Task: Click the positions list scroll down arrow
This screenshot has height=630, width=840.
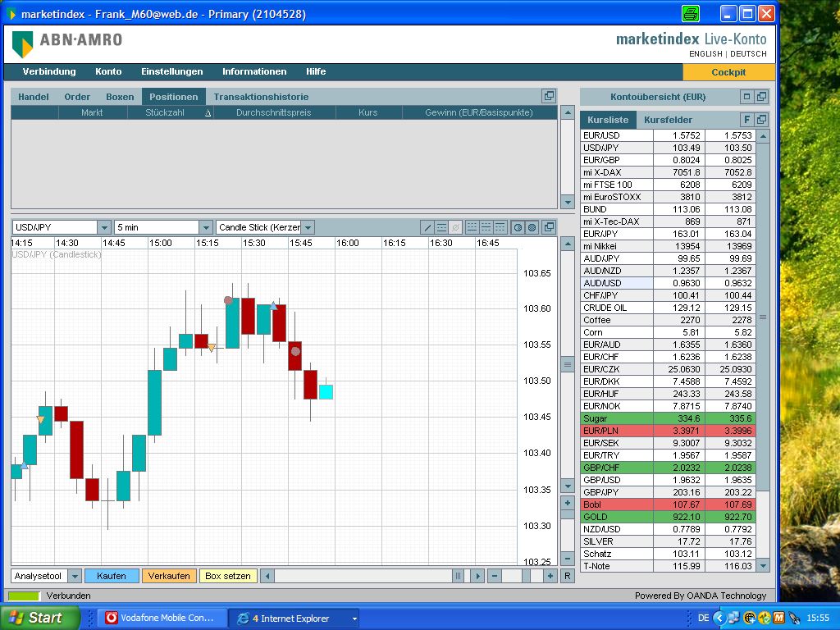Action: (x=568, y=202)
